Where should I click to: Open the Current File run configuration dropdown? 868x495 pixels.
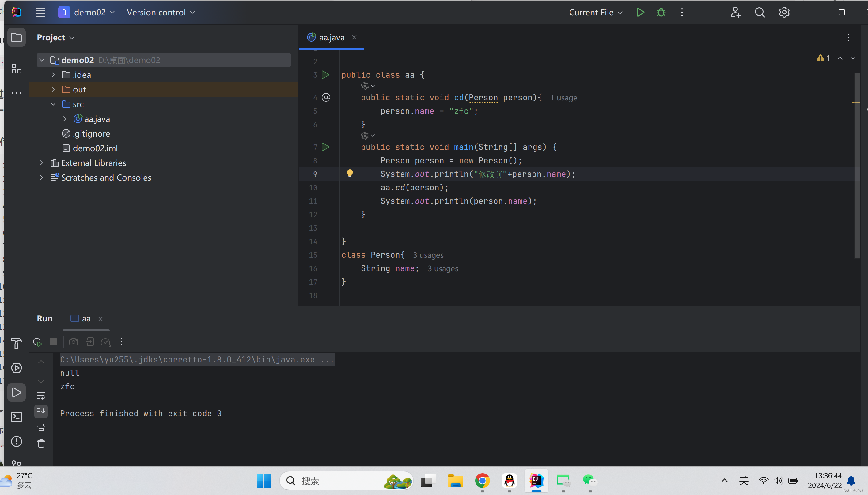595,13
